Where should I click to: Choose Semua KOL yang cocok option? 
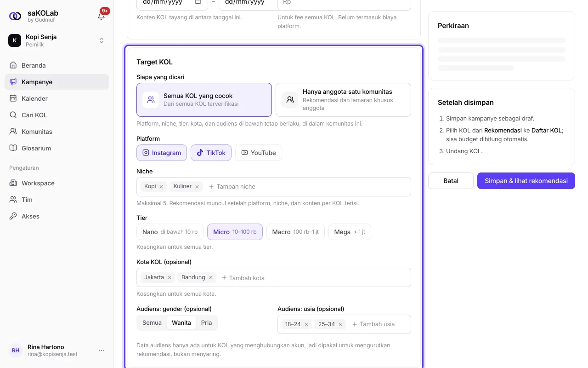(204, 100)
